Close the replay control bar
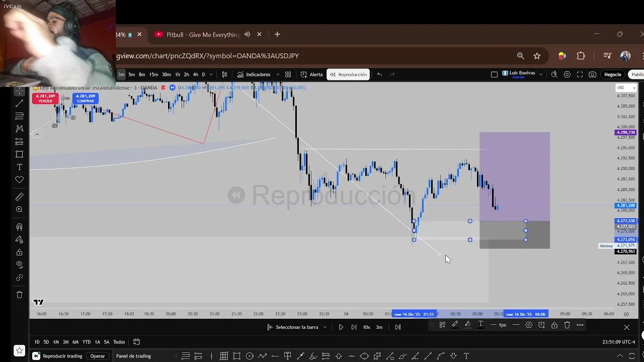Image resolution: width=644 pixels, height=362 pixels. [x=626, y=327]
